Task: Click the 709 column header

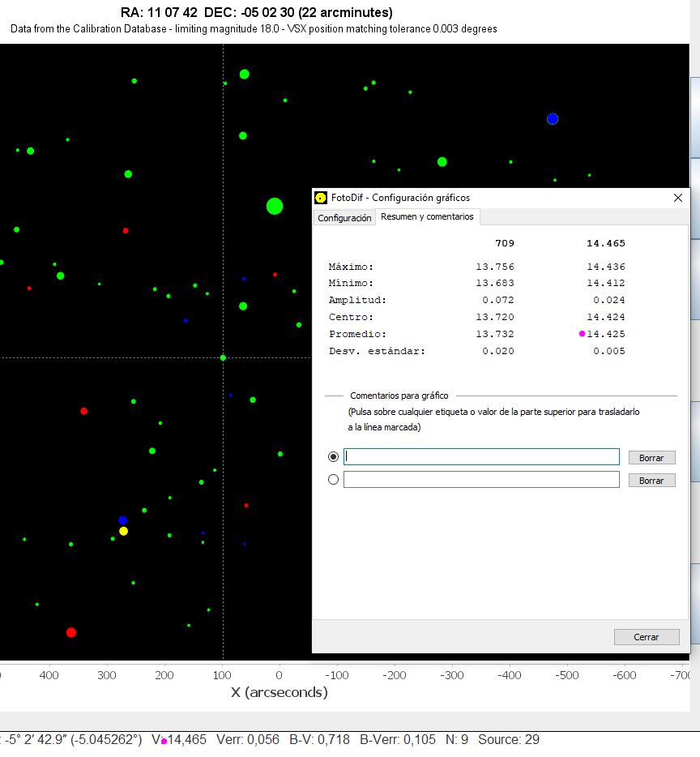Action: [505, 243]
